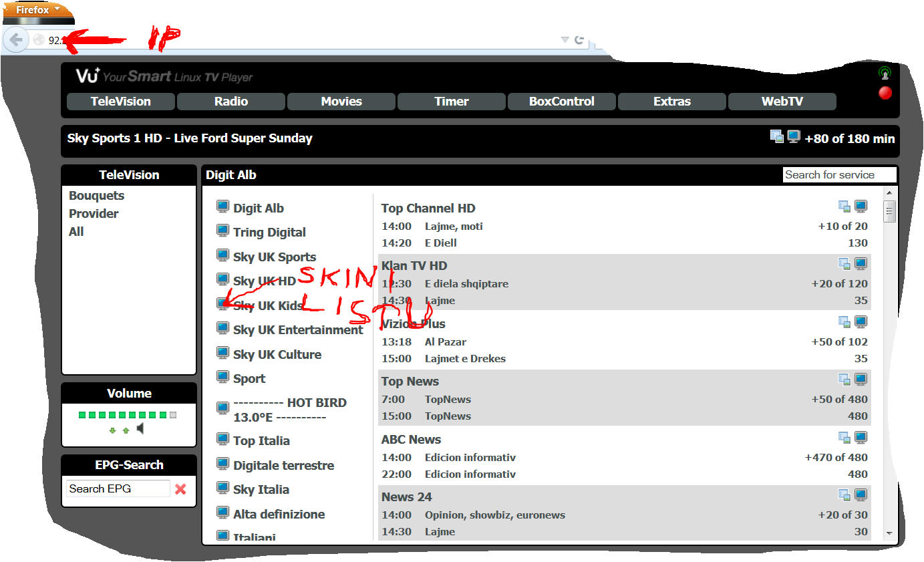Open the Sky UK Culture bouquet
The height and width of the screenshot is (562, 924).
[x=277, y=355]
